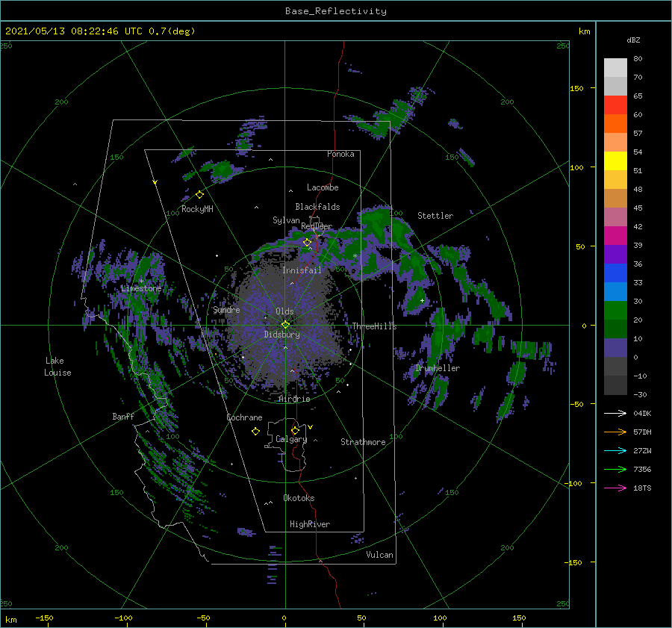Click the yellow diamond marker near RockyMH
Viewport: 672px width, 628px height.
coord(199,195)
